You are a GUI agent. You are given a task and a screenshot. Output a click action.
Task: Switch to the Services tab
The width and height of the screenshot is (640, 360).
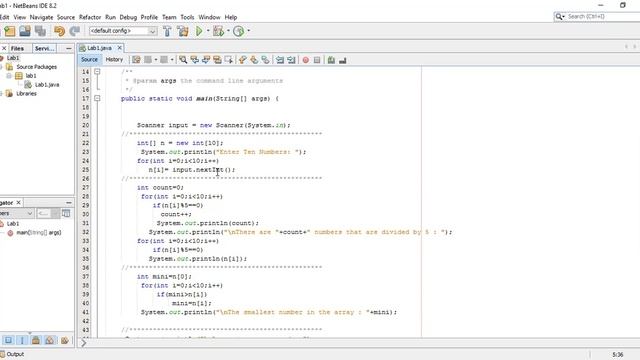click(x=44, y=48)
